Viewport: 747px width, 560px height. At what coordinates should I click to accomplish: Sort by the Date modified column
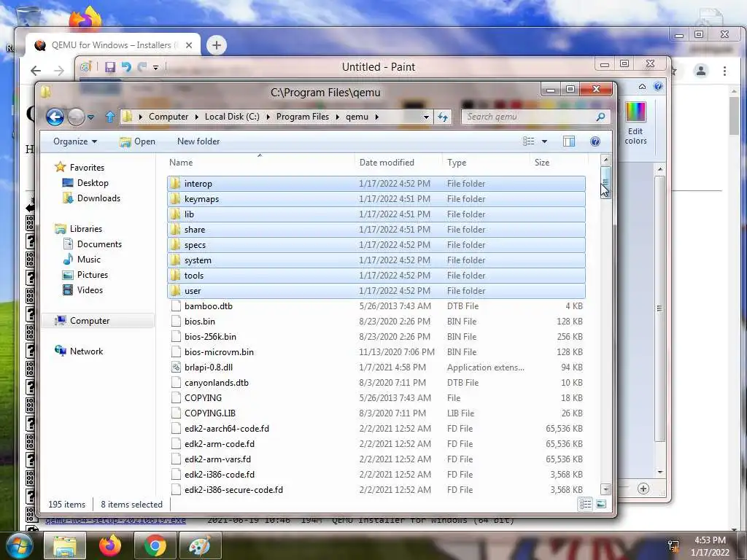[x=399, y=163]
